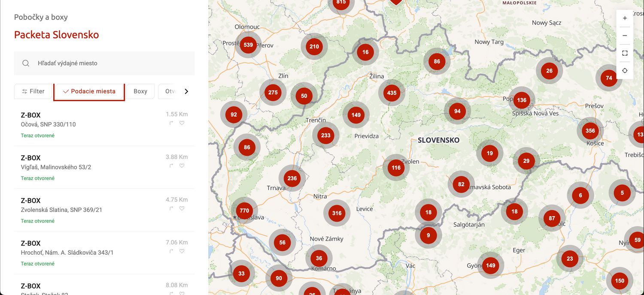The height and width of the screenshot is (295, 644).
Task: Open the 356 cluster near Košice
Action: [590, 131]
